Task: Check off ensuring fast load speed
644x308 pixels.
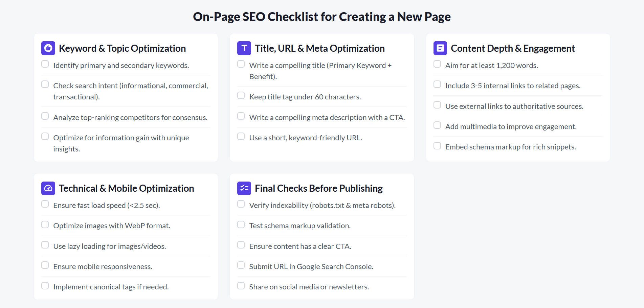Action: [x=45, y=204]
